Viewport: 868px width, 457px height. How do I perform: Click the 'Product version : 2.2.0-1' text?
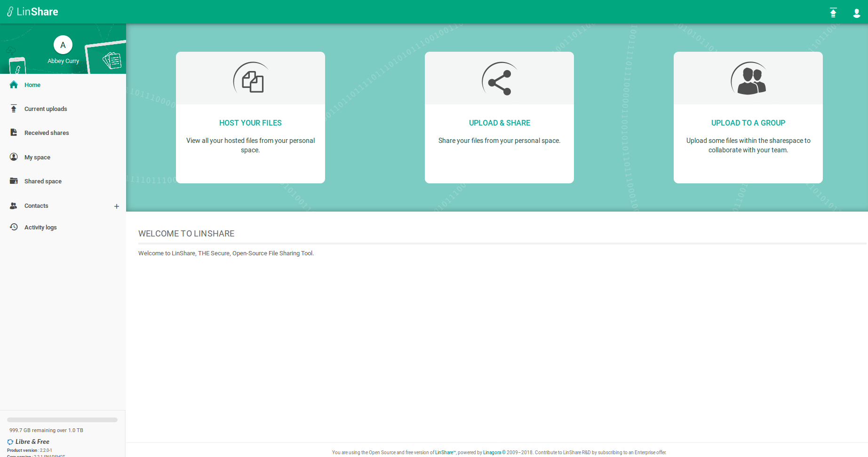[30, 450]
